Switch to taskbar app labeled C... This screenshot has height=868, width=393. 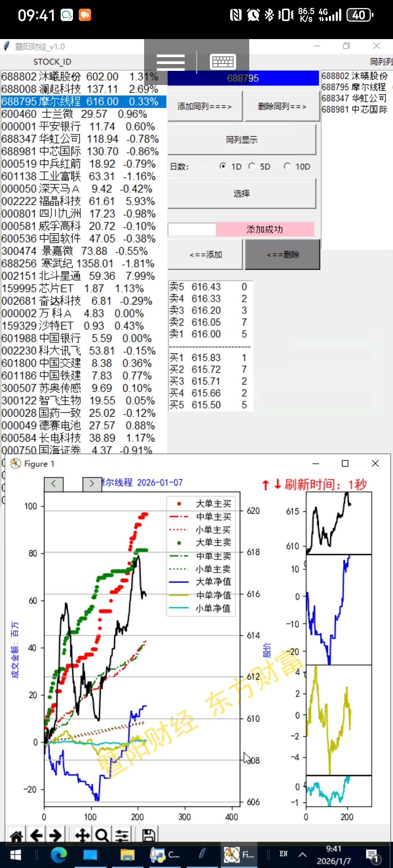click(165, 855)
